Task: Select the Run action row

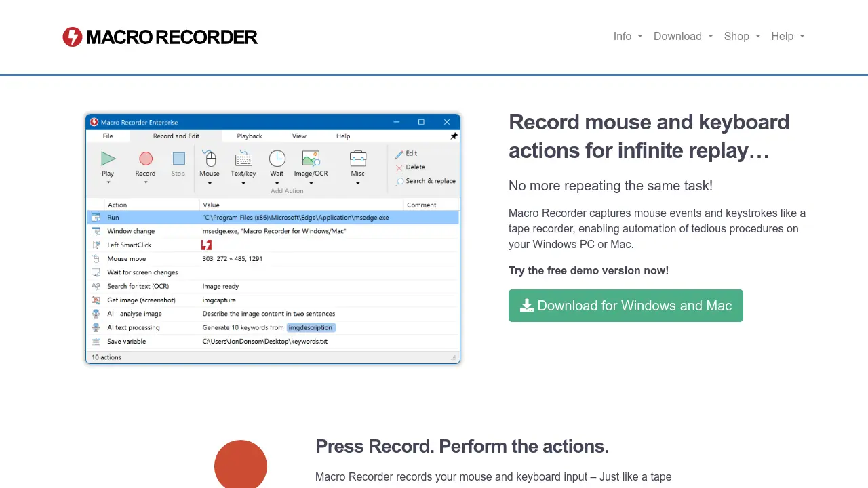Action: 203,217
